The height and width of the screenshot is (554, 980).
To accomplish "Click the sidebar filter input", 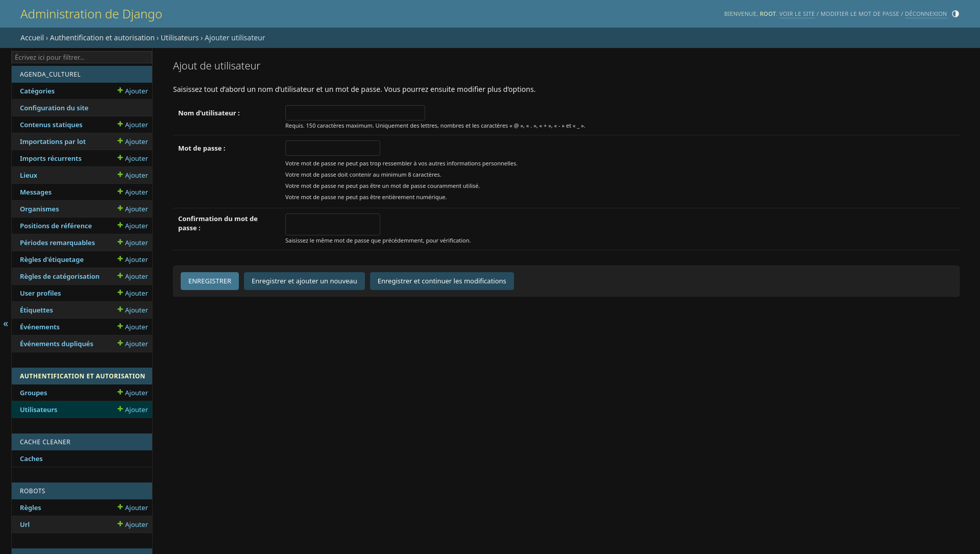I will pos(82,57).
